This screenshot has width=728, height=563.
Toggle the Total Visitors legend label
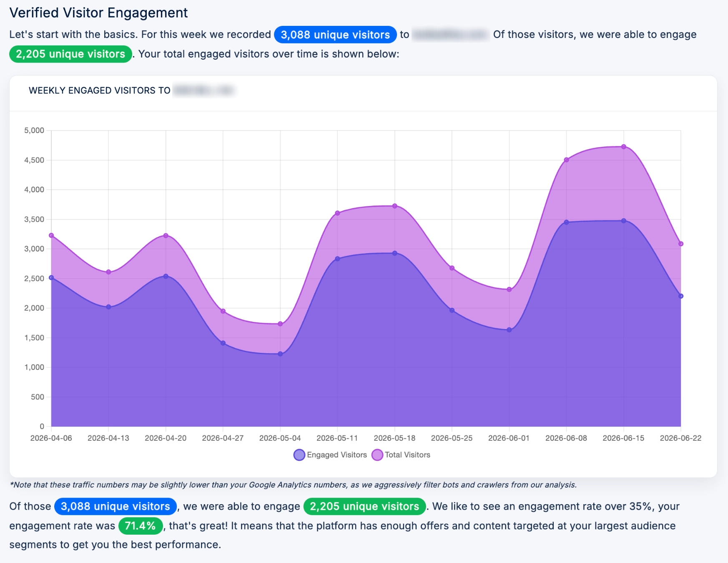(407, 455)
